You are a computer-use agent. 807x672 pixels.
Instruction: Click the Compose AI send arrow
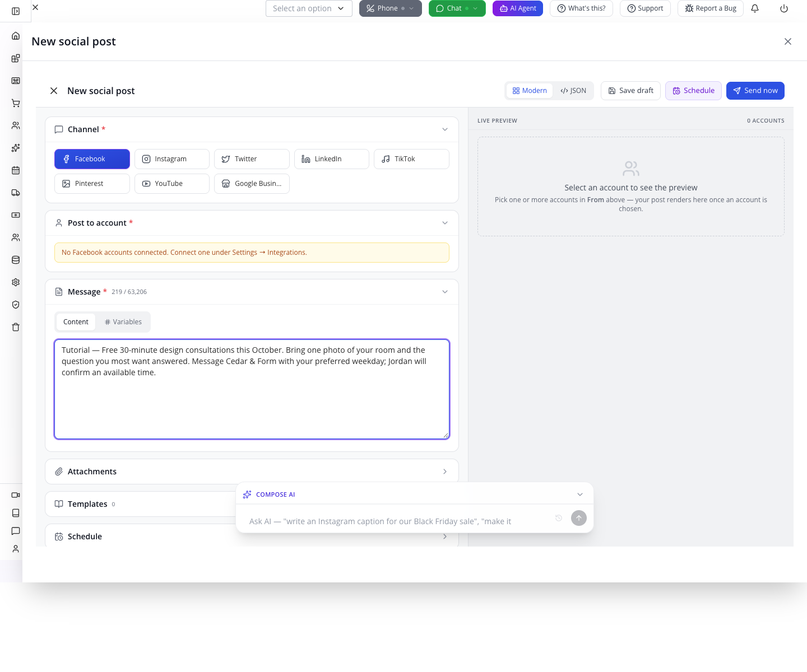click(x=579, y=518)
